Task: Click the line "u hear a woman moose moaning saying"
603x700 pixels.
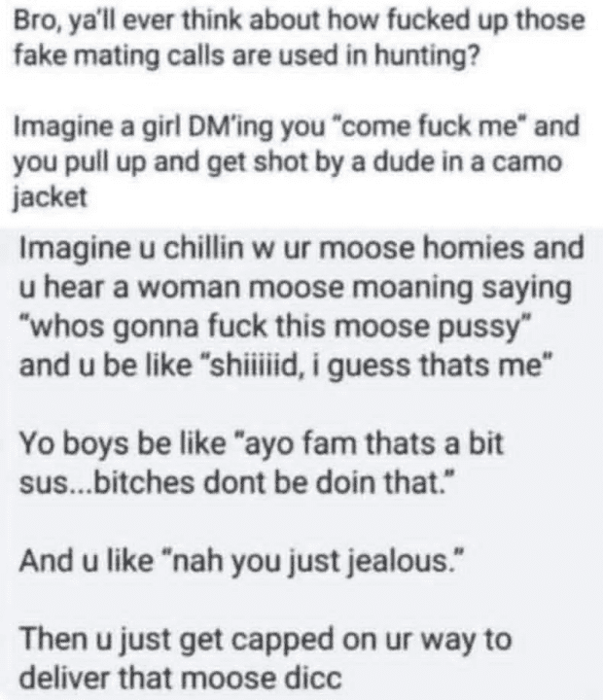Action: pos(296,287)
